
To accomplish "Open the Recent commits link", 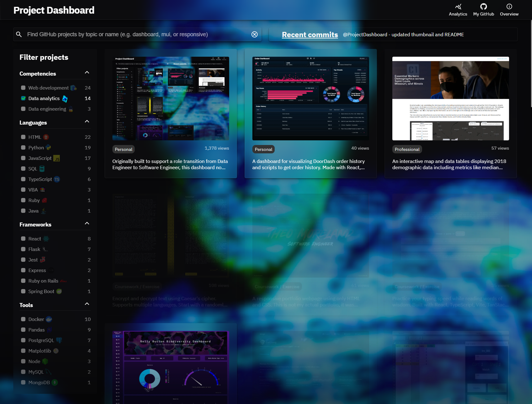I will [310, 35].
